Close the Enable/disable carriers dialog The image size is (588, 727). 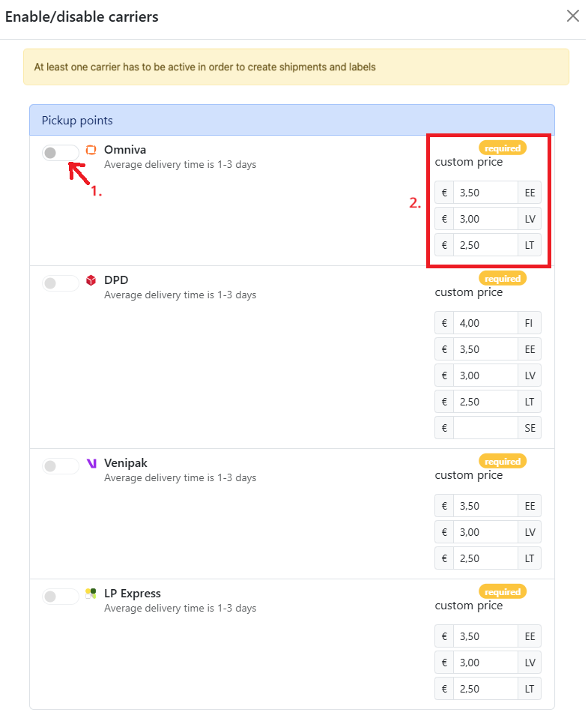click(x=573, y=16)
